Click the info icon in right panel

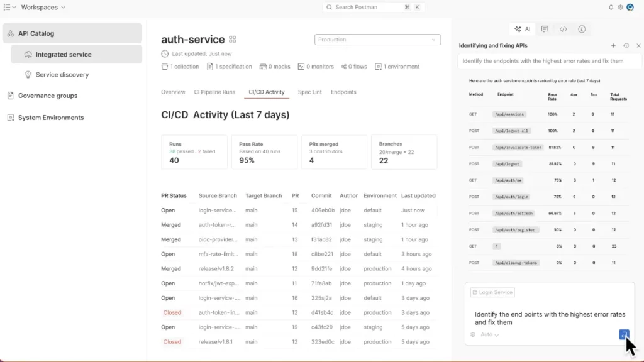(582, 29)
